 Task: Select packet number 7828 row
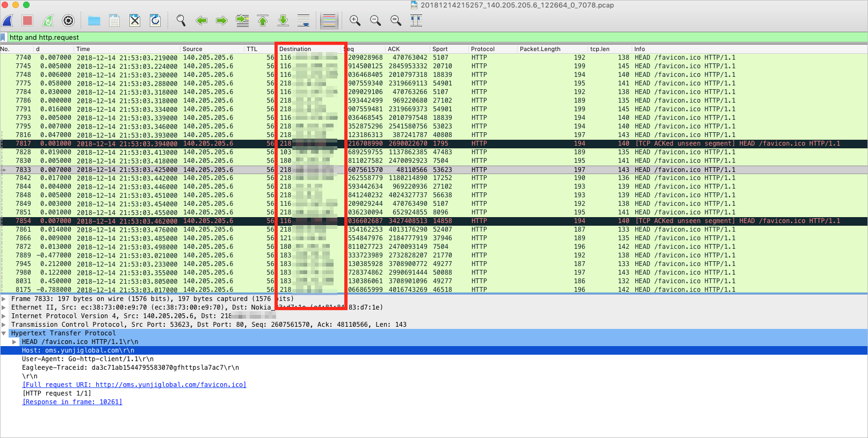click(x=434, y=152)
